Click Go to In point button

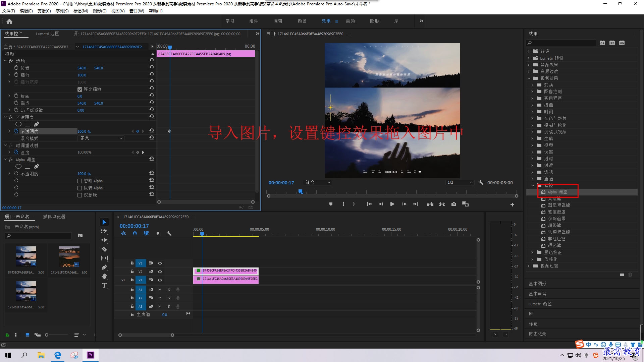click(x=369, y=204)
